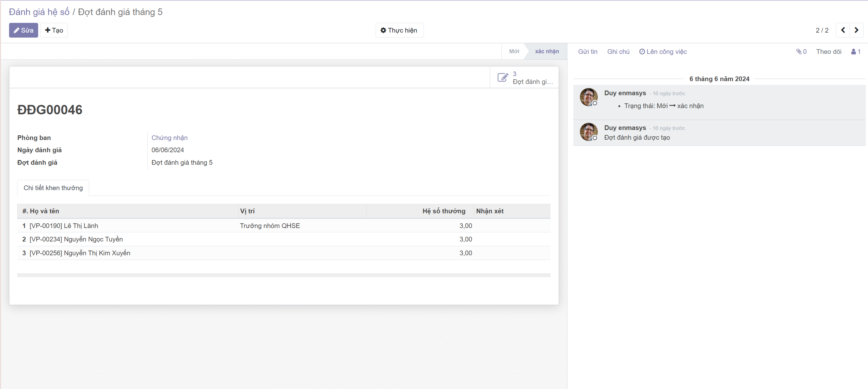This screenshot has height=389, width=868.
Task: Open the Thực hiện action dropdown
Action: 399,30
